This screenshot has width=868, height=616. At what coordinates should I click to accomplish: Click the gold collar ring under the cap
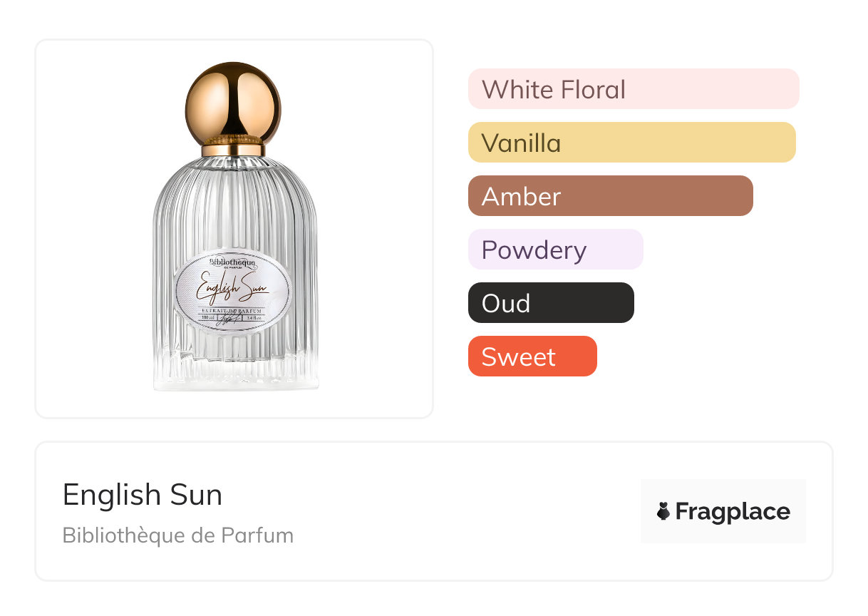pos(233,150)
